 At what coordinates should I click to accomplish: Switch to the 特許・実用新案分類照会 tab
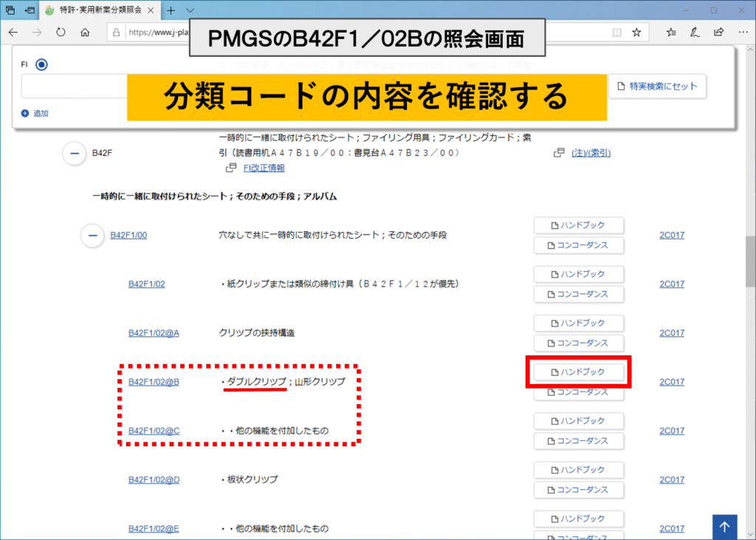[100, 10]
